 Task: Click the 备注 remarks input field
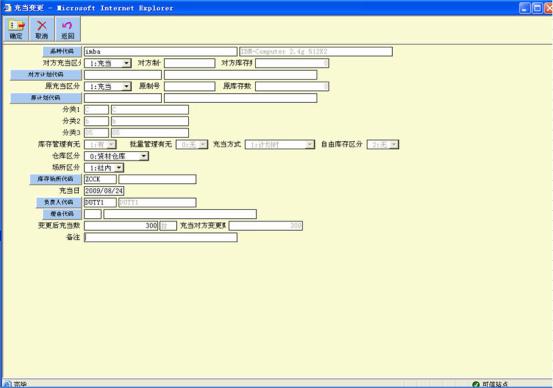[x=160, y=237]
